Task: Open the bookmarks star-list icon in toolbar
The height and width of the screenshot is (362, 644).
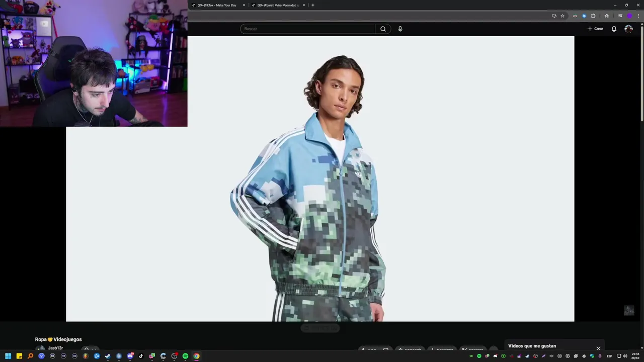Action: pos(607,16)
